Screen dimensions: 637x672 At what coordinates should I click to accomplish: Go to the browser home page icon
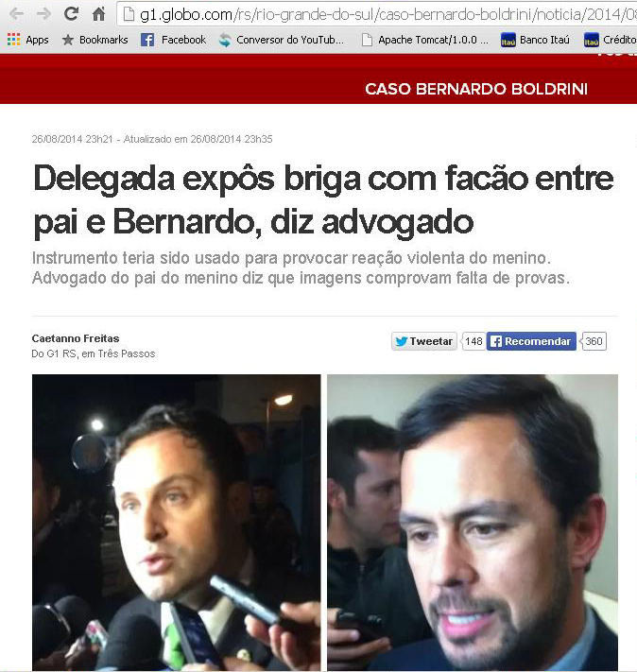(x=99, y=14)
